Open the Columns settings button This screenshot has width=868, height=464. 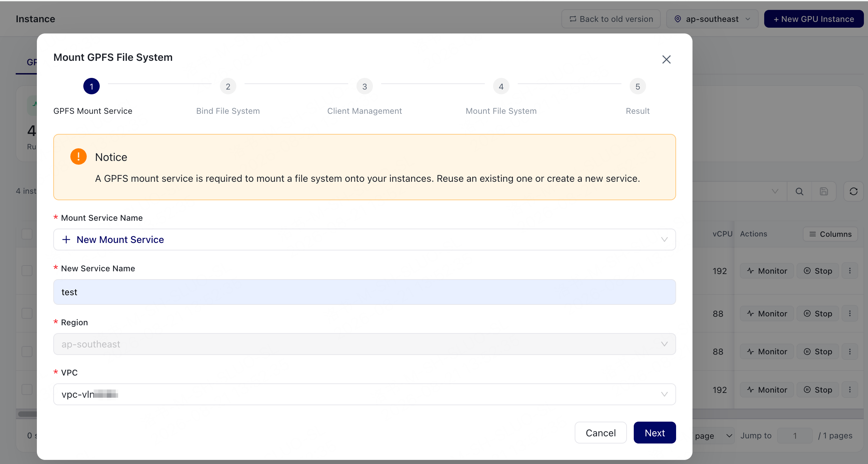point(830,234)
